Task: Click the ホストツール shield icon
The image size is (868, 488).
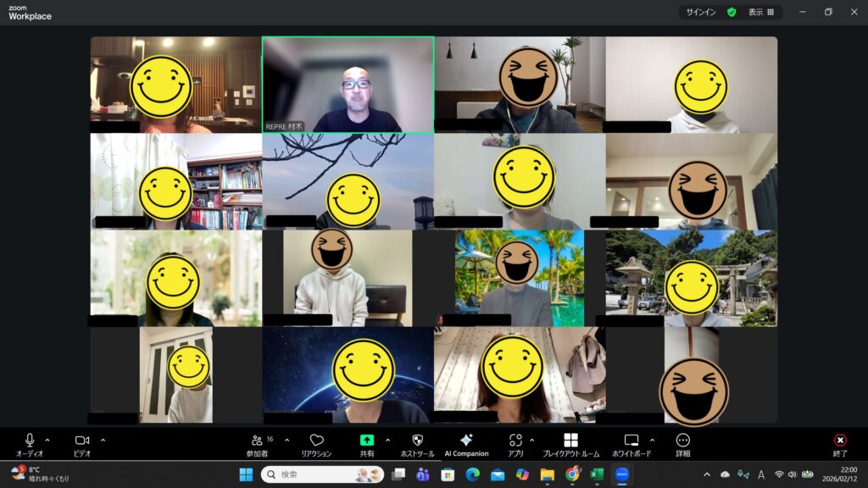Action: point(417,441)
